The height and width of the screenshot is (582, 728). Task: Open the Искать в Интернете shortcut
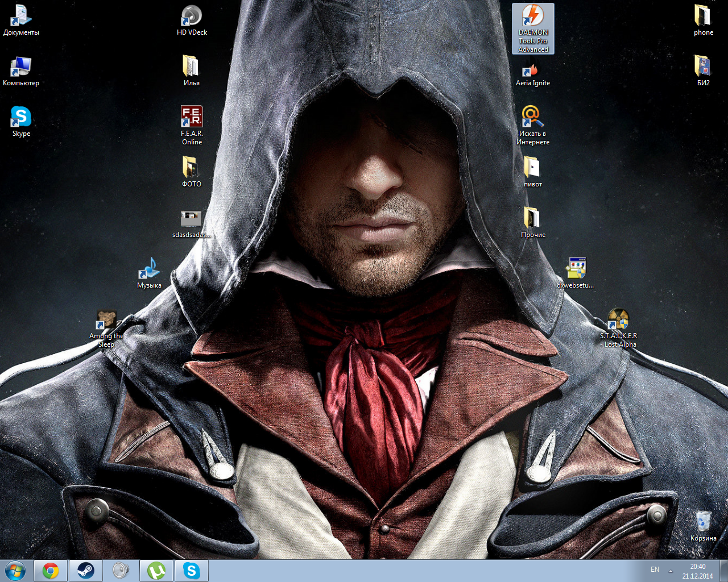[x=533, y=126]
